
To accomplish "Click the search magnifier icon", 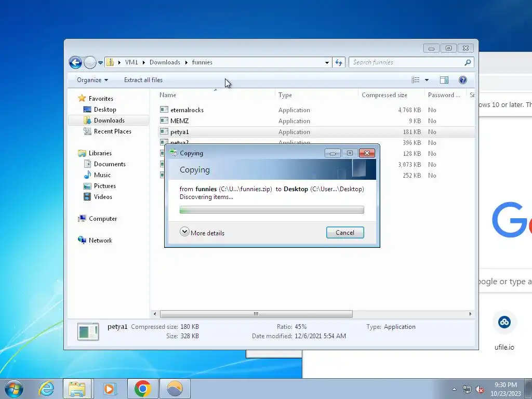I will tap(468, 62).
